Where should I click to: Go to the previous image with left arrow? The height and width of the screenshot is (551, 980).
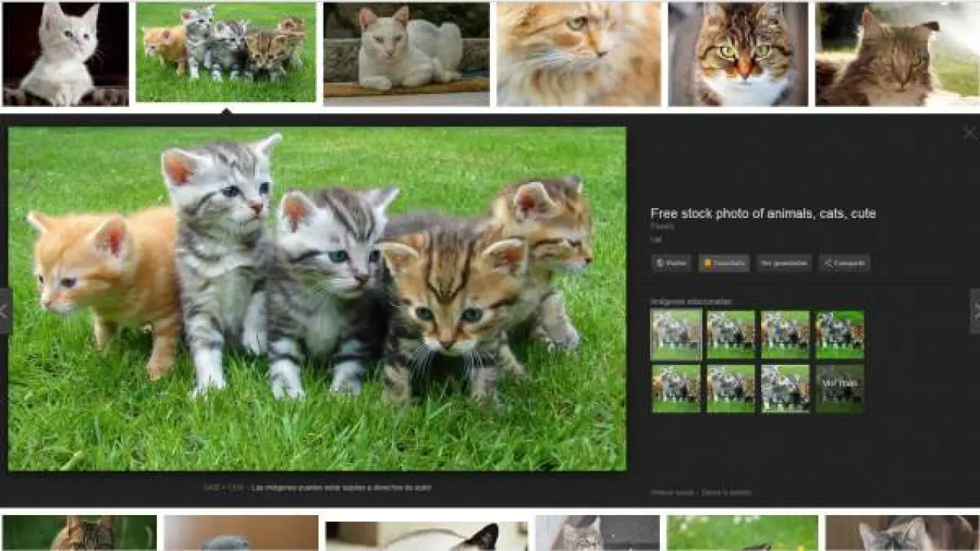coord(5,311)
